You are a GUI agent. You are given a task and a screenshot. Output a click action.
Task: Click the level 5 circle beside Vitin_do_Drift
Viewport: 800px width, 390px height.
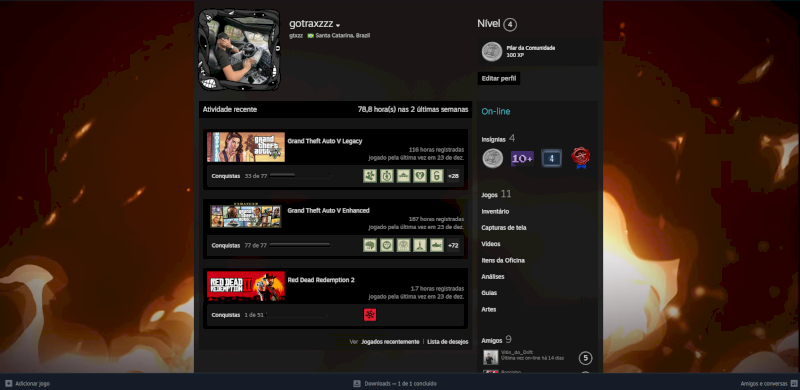pos(585,358)
